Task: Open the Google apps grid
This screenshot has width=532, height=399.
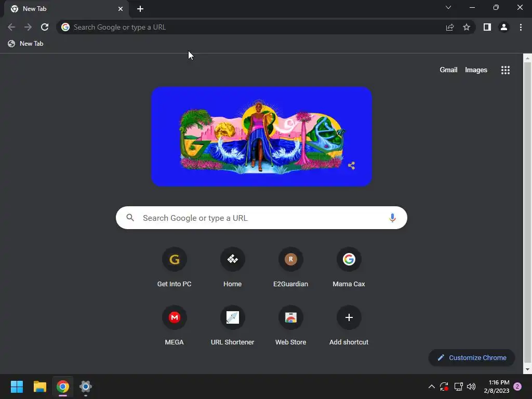Action: (x=505, y=70)
